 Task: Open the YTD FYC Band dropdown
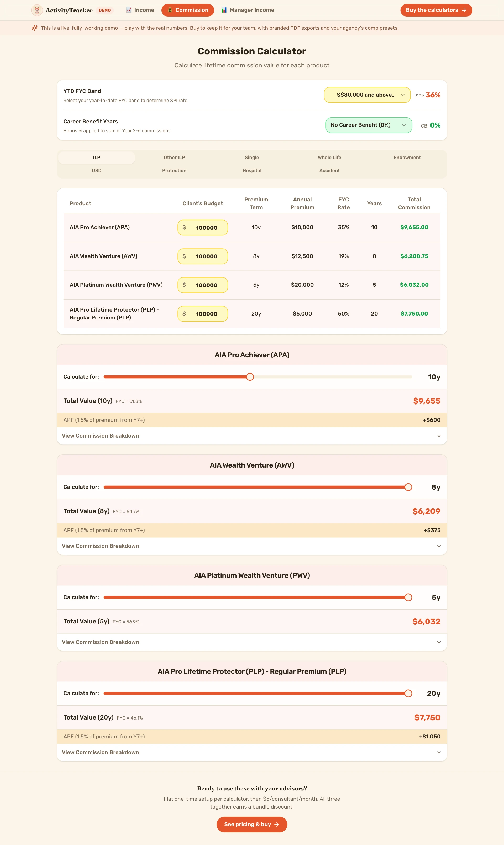[x=367, y=95]
